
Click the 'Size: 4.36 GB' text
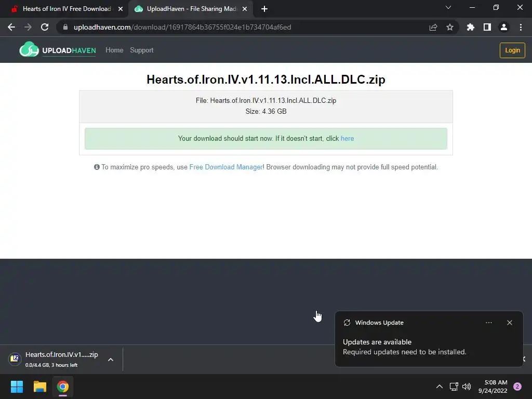tap(266, 111)
